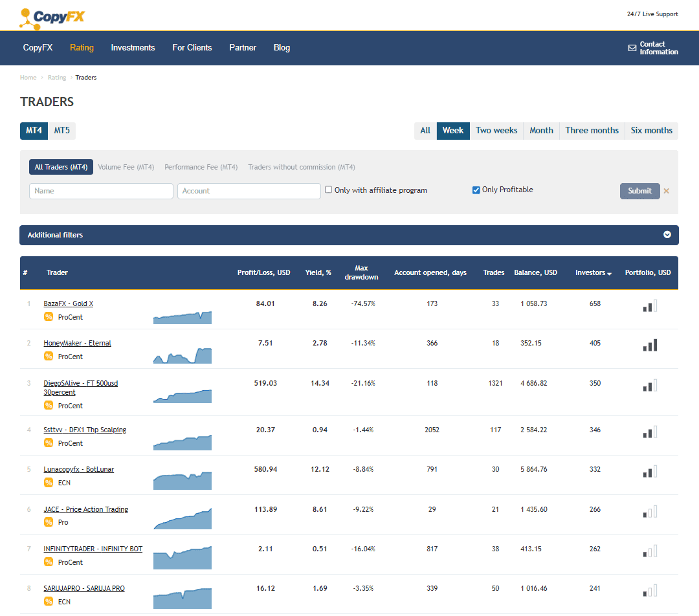
Task: Open 24/7 Live Support link
Action: (x=652, y=14)
